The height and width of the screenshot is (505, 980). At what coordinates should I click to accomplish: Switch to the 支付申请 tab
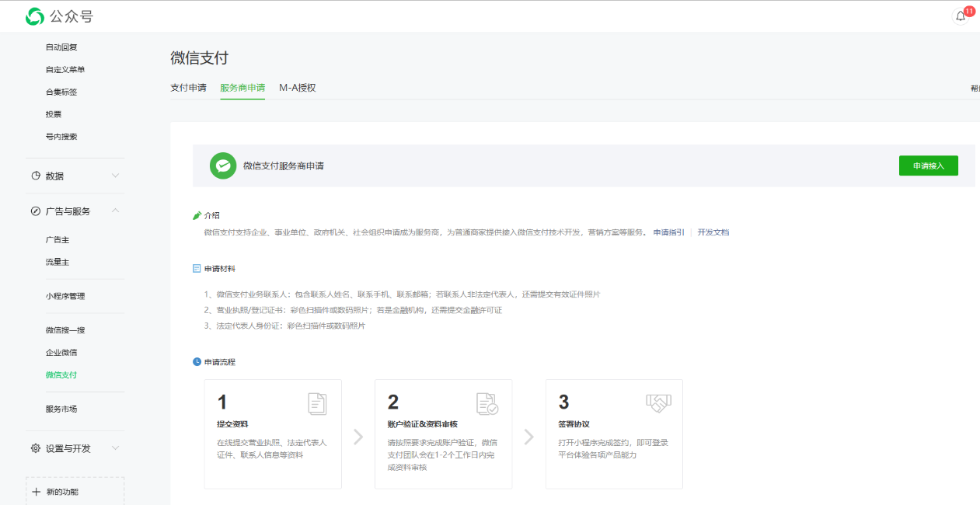click(188, 88)
